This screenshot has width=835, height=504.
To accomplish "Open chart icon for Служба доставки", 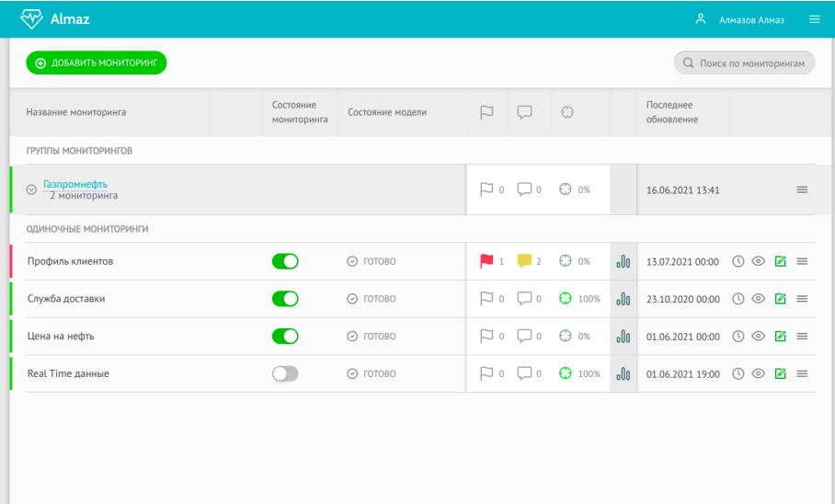I will tap(623, 299).
